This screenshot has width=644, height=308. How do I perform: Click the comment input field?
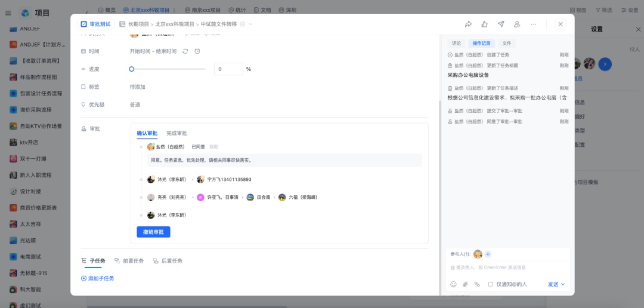click(x=507, y=267)
